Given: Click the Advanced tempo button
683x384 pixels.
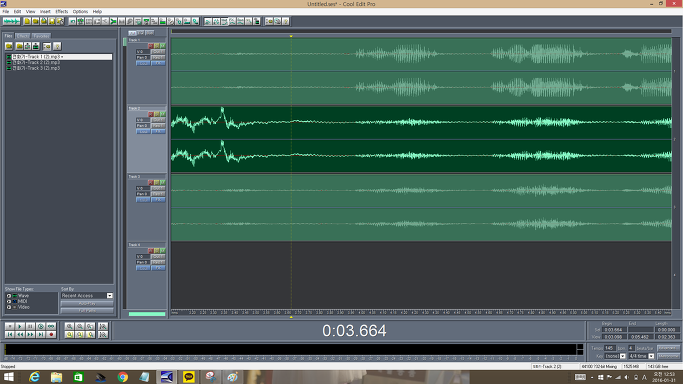Looking at the screenshot, I should click(x=668, y=348).
